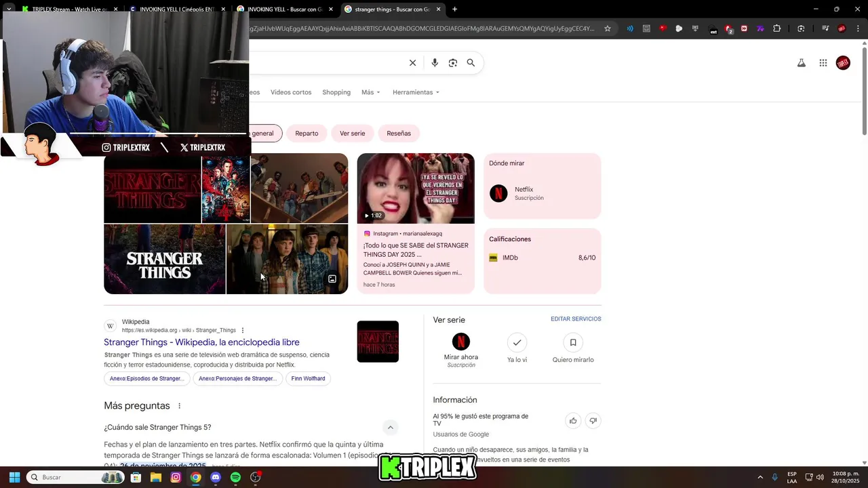
Task: Click the extension icon with badge 2
Action: click(728, 29)
